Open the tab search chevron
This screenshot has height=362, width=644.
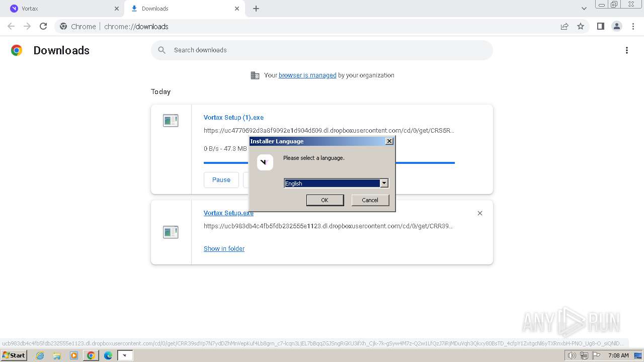pyautogui.click(x=584, y=9)
